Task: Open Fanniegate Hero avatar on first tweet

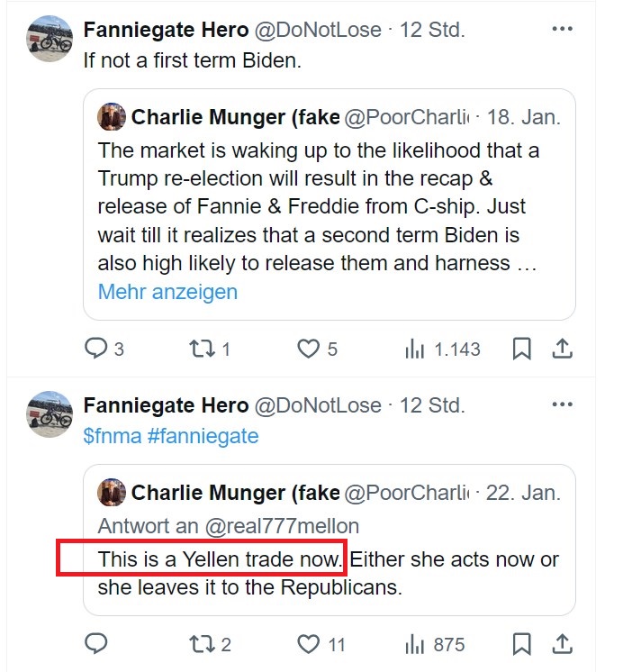Action: (50, 38)
